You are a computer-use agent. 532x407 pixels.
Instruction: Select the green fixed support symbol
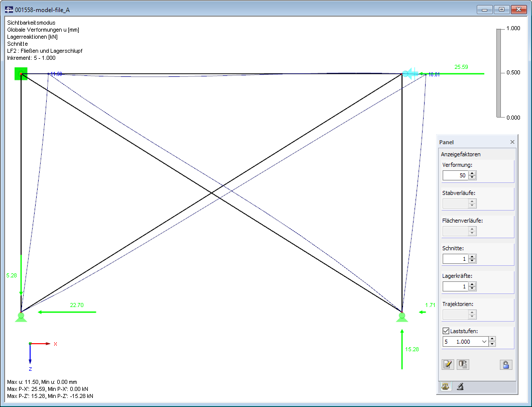20,74
